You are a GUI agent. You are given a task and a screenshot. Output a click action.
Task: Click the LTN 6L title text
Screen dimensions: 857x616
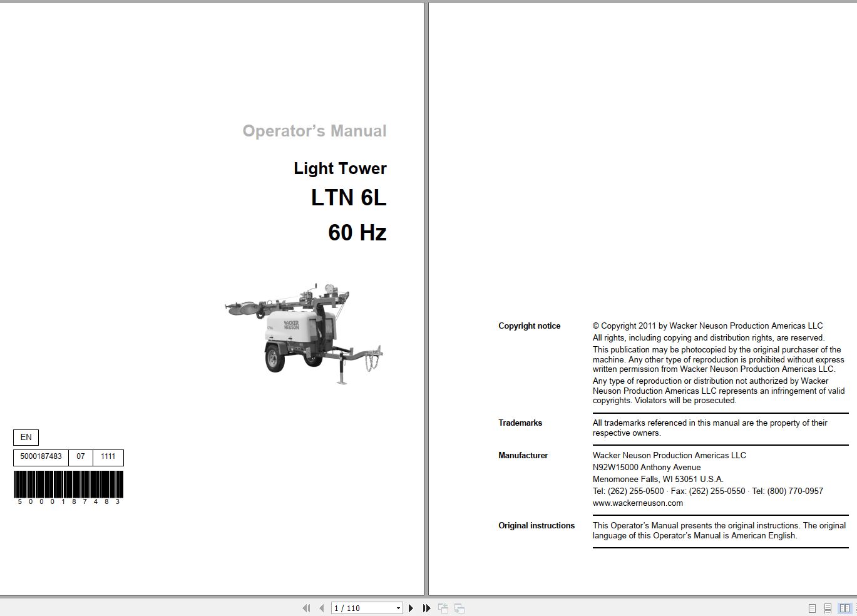point(349,198)
